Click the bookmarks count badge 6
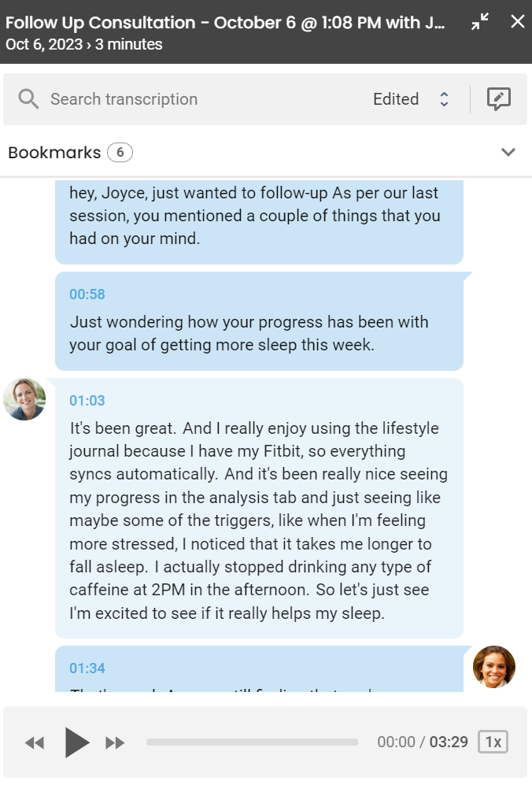 (120, 152)
